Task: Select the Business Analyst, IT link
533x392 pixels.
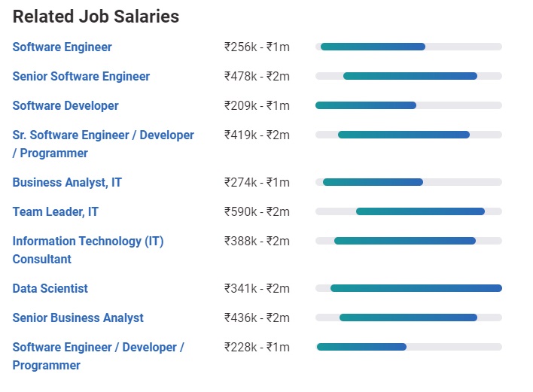Action: pyautogui.click(x=67, y=182)
